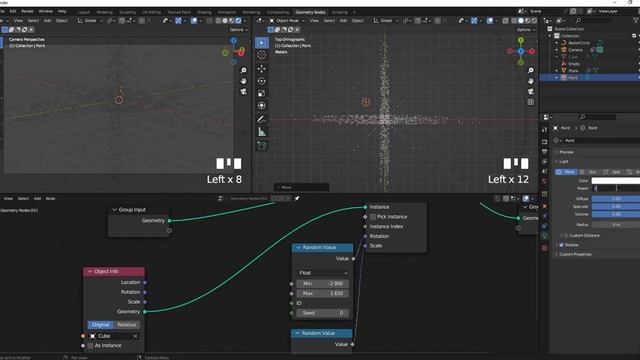Image resolution: width=640 pixels, height=360 pixels.
Task: Collapse the Group Input node
Action: click(114, 210)
